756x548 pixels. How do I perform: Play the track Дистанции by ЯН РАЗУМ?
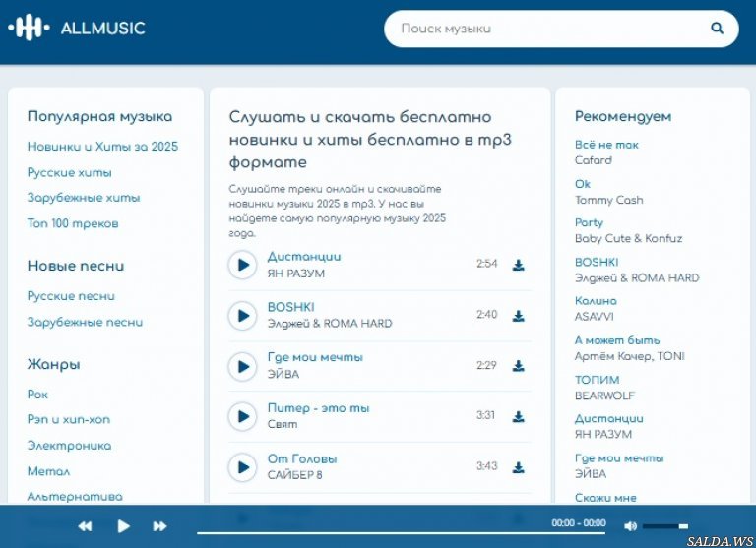click(242, 265)
